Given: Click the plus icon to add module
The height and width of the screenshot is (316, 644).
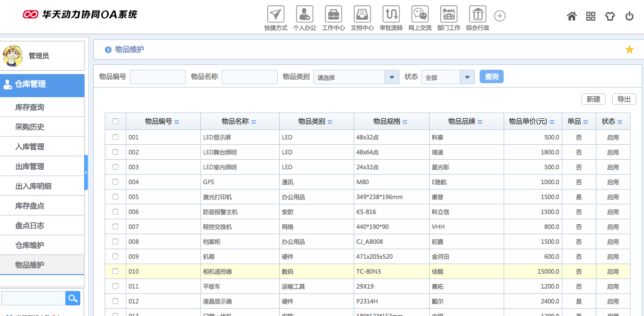Looking at the screenshot, I should (x=500, y=16).
